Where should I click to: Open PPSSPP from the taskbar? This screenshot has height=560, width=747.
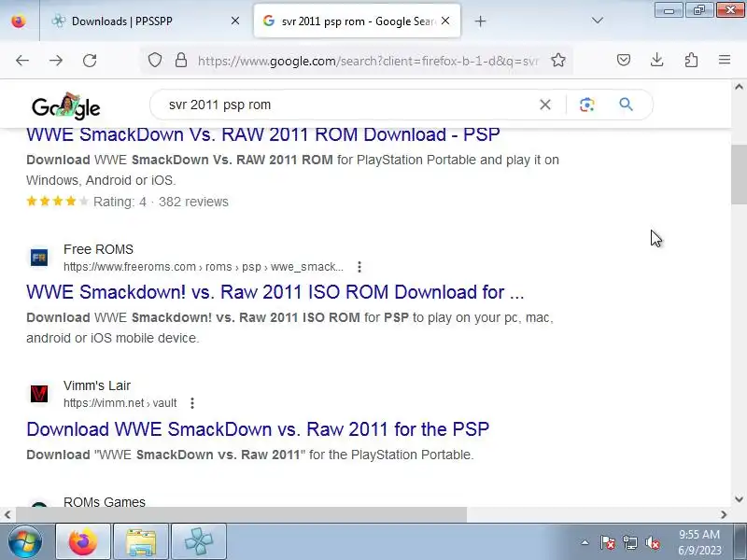point(199,541)
